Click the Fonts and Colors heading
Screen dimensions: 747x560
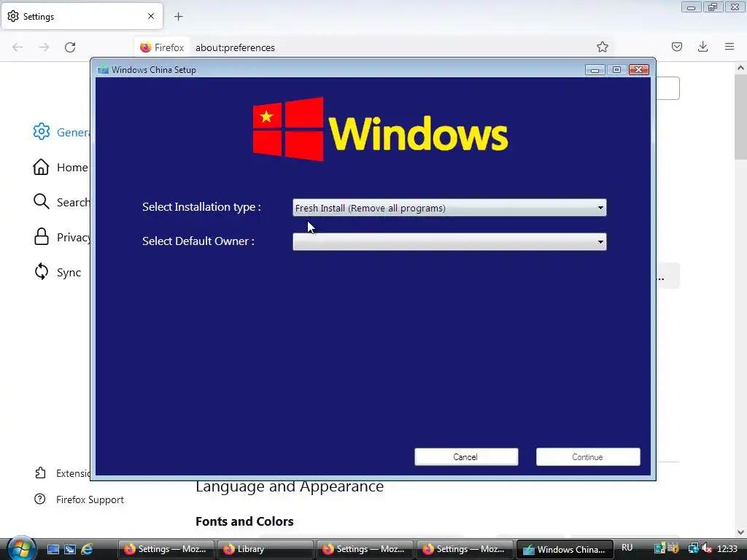(x=244, y=521)
